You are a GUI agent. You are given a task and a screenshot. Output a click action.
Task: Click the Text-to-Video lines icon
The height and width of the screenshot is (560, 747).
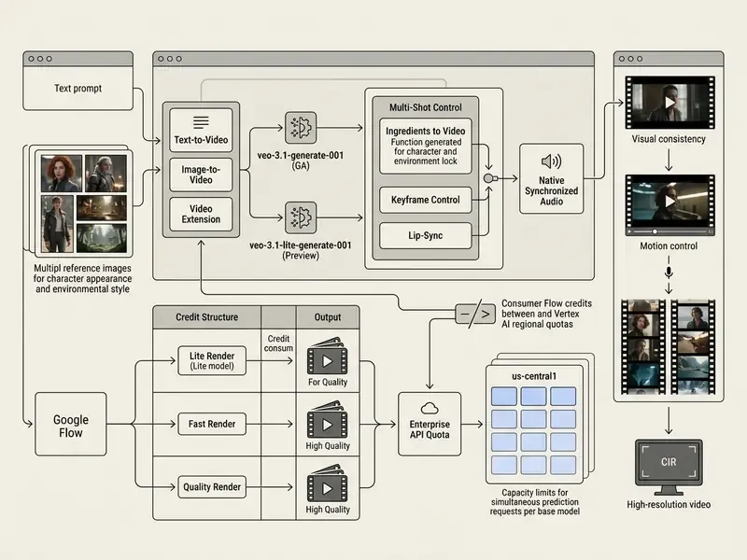click(x=201, y=122)
